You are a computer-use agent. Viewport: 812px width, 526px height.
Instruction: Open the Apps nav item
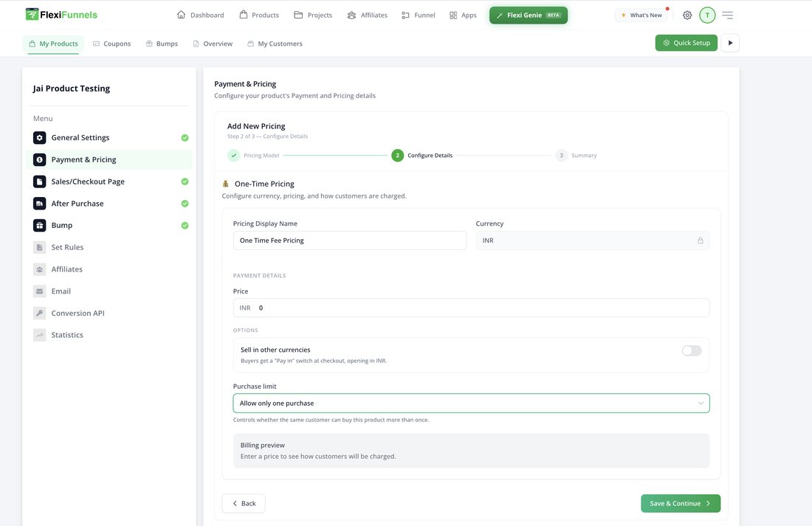tap(462, 15)
